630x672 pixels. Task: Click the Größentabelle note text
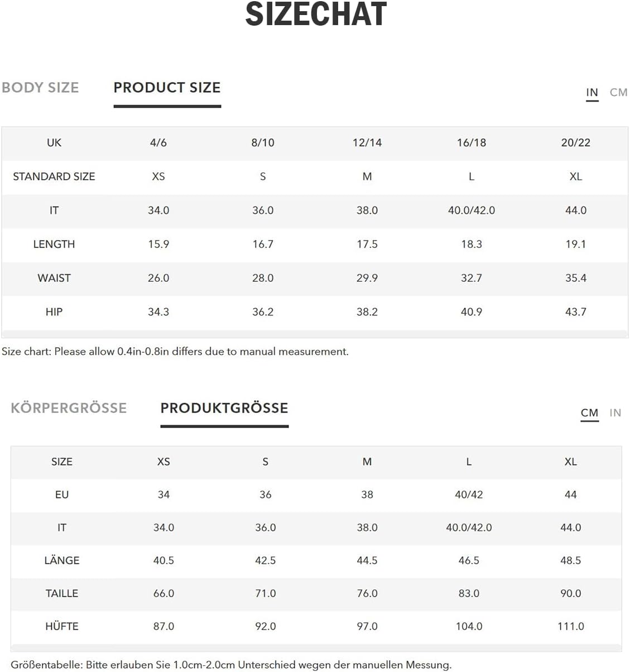click(x=231, y=665)
